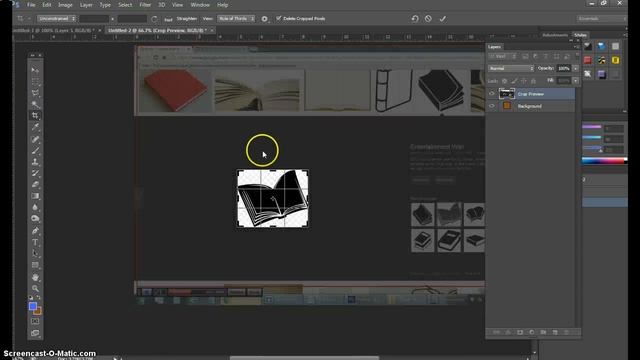Select the Gradient tool
Viewport: 640px width, 360px height.
(35, 196)
